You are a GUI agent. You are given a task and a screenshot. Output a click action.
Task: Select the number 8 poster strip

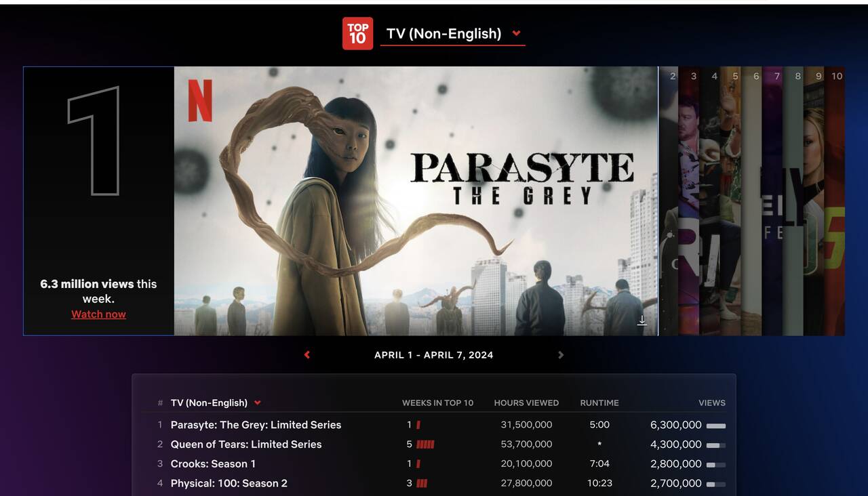(x=793, y=201)
